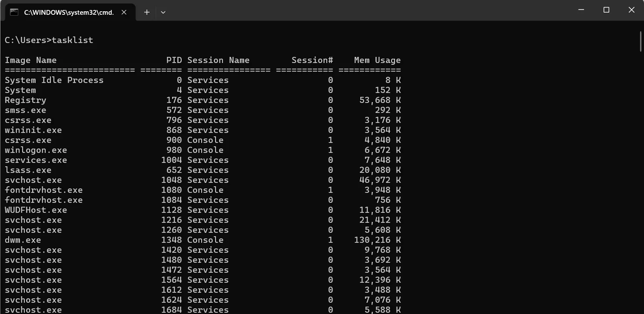This screenshot has width=644, height=314.
Task: Click Console session for dwm.exe
Action: click(x=206, y=240)
